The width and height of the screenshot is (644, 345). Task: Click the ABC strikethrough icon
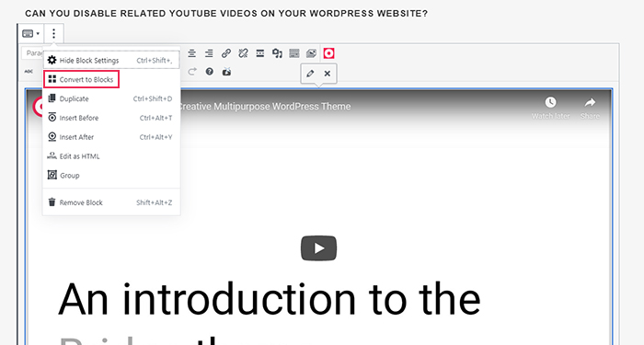(x=29, y=72)
